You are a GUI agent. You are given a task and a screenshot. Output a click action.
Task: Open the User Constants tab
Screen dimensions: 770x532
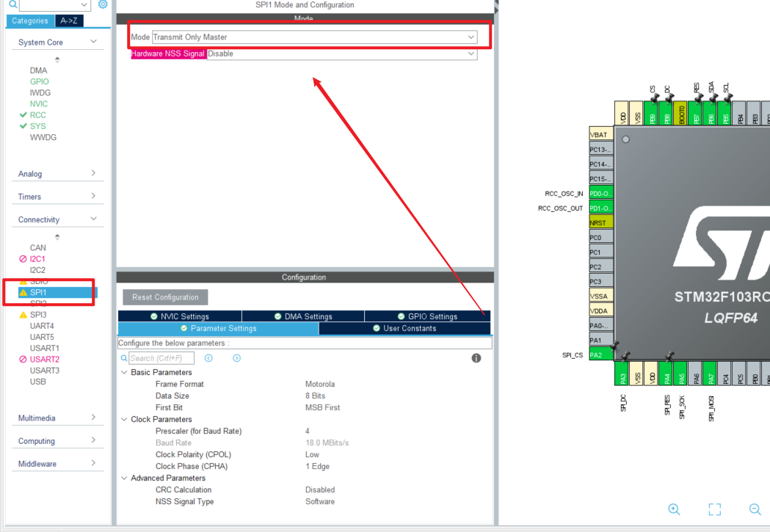click(404, 328)
